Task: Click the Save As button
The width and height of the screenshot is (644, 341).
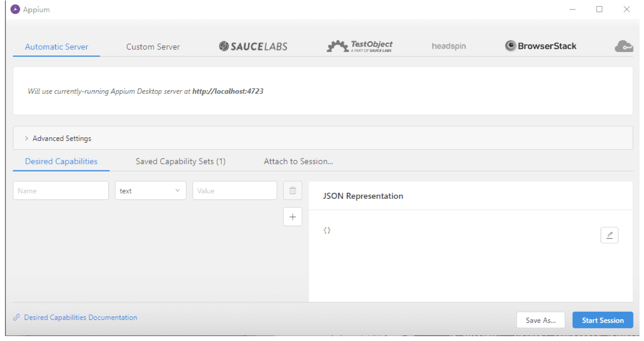Action: point(540,320)
